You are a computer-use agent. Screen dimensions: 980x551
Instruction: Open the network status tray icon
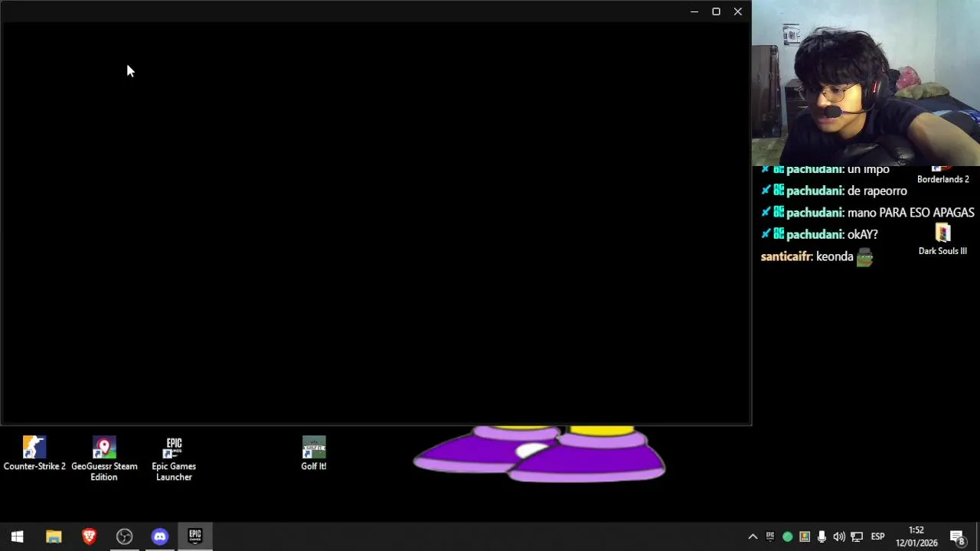tap(857, 536)
